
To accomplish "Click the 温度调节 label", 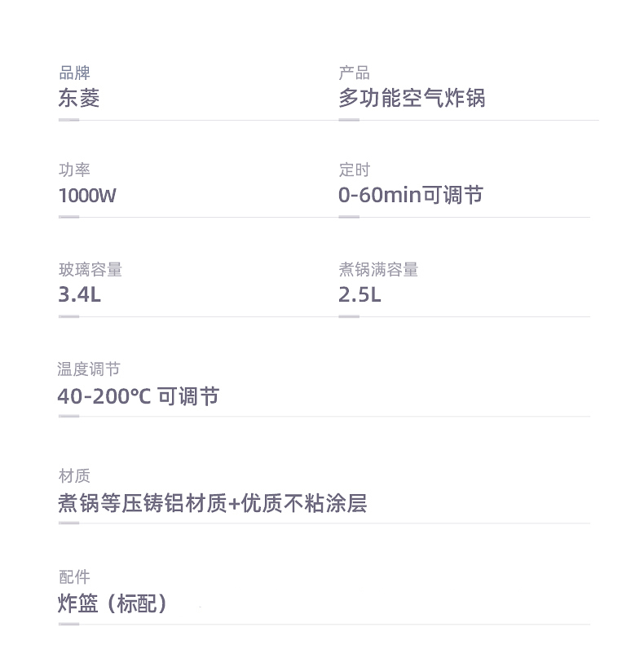I will (89, 369).
